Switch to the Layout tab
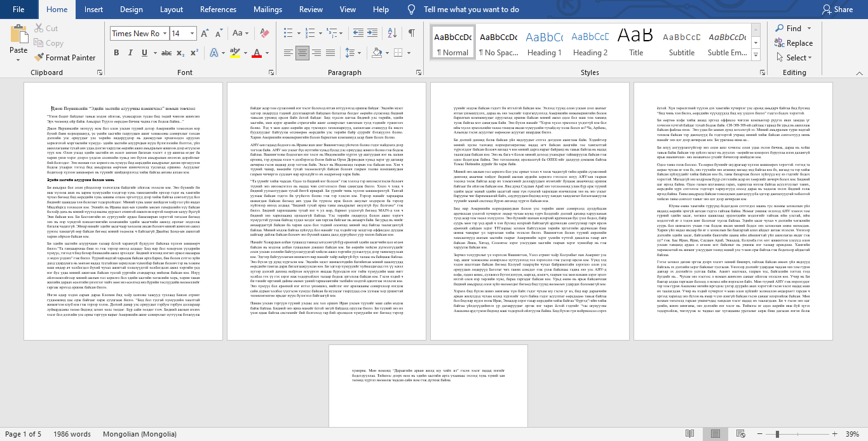Image resolution: width=868 pixels, height=441 pixels. [x=171, y=10]
